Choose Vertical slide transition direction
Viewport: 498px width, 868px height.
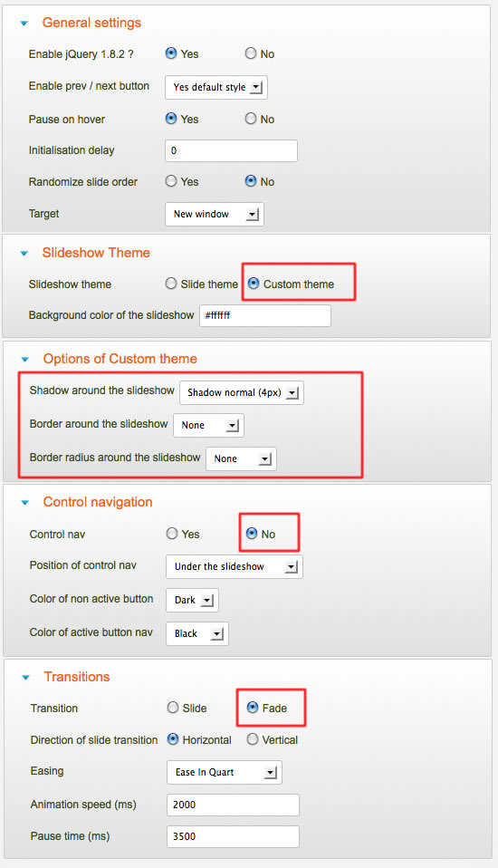[253, 739]
